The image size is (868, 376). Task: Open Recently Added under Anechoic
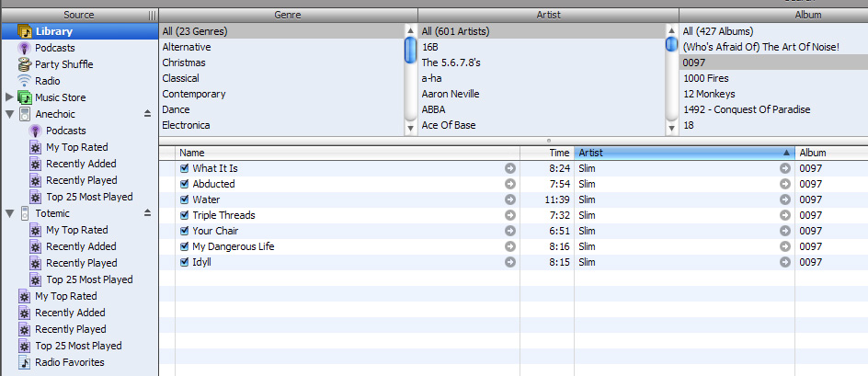(81, 164)
